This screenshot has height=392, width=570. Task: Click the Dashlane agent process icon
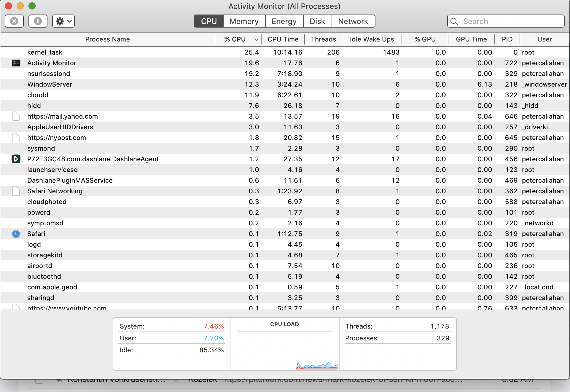16,159
